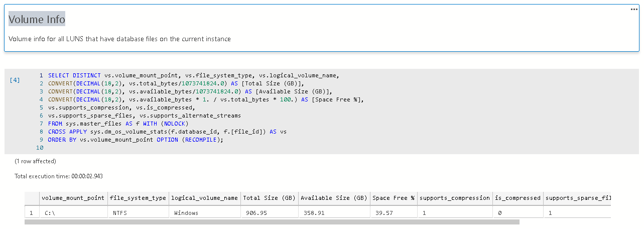Place cursor on the SELECT DISTINCT code line
Screen dimensions: 644x229
pos(193,75)
